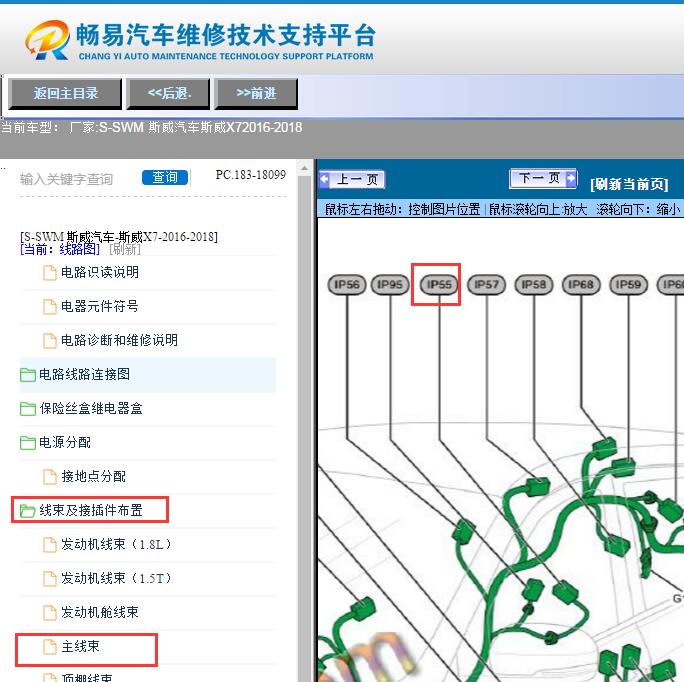
Task: Expand the 电源分配 folder
Action: (65, 442)
